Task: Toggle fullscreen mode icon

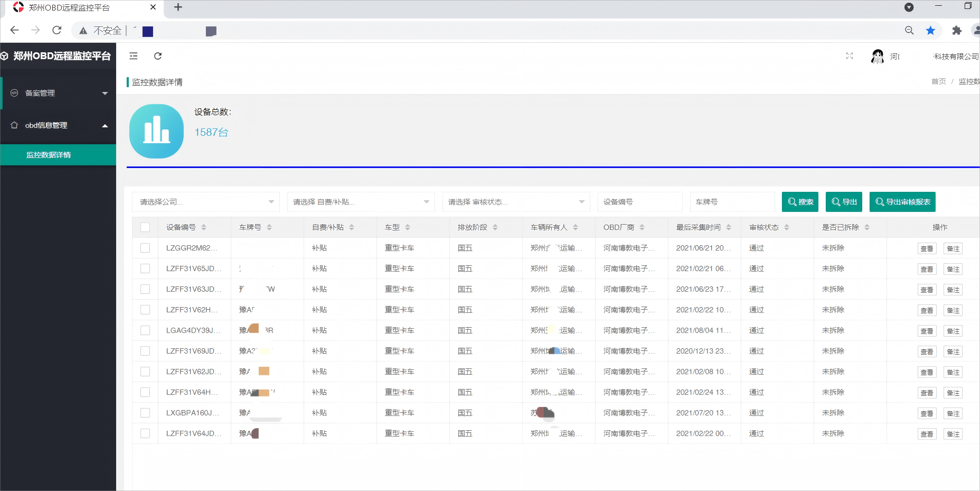Action: click(850, 56)
